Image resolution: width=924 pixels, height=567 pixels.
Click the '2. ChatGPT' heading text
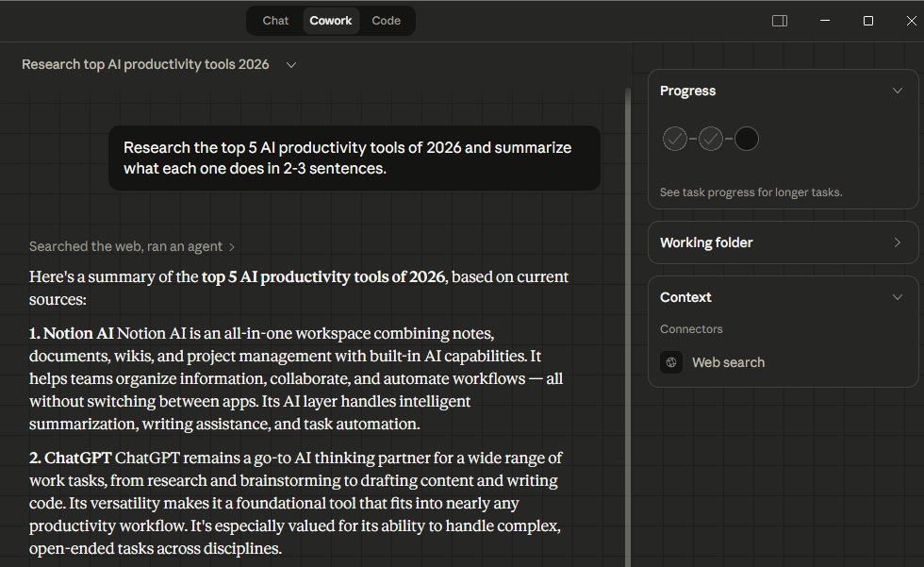[70, 458]
